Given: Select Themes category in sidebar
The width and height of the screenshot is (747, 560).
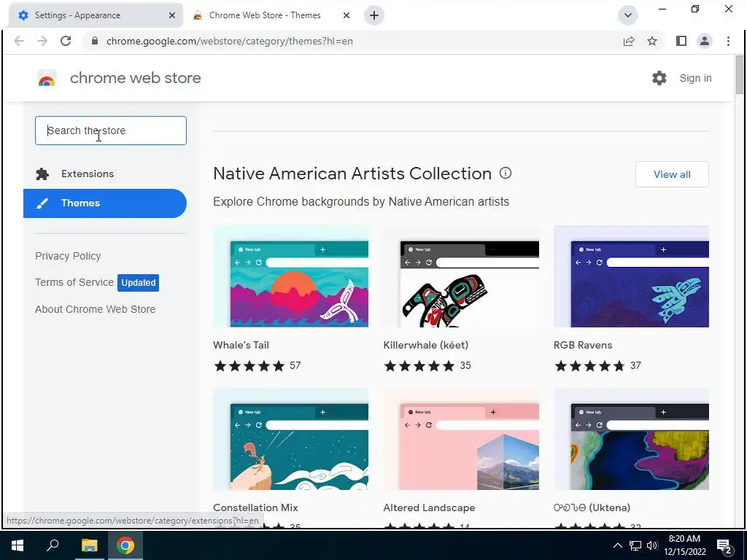Looking at the screenshot, I should [x=105, y=203].
